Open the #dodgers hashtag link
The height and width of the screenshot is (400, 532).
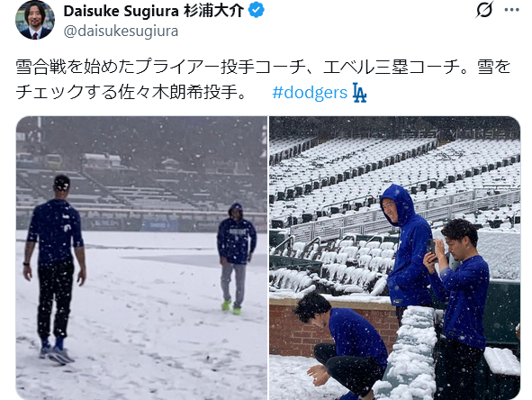click(x=310, y=93)
